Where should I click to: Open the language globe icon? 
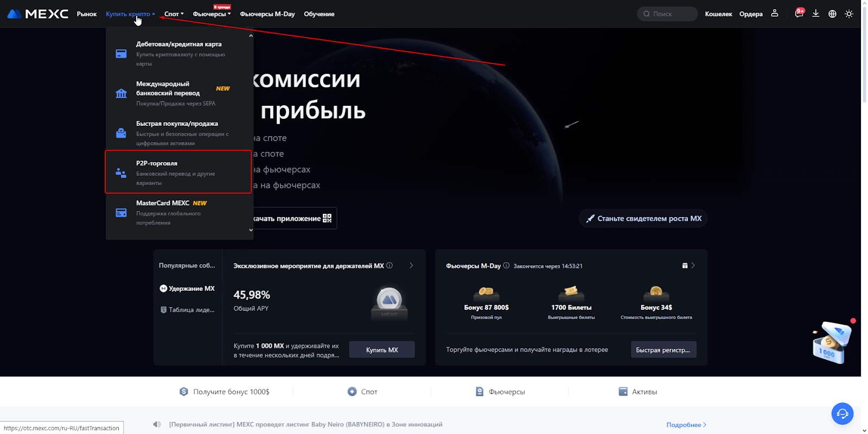click(x=832, y=14)
